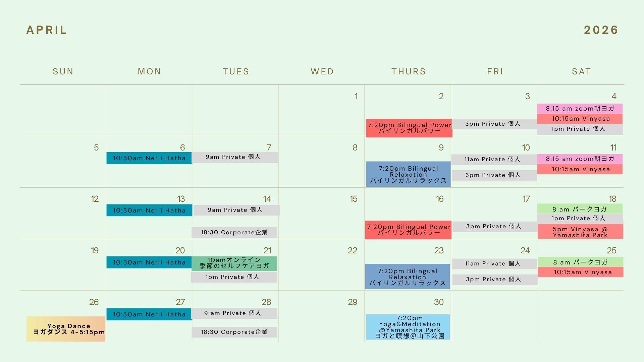This screenshot has width=644, height=362.
Task: Select the SUN column header
Action: click(63, 72)
